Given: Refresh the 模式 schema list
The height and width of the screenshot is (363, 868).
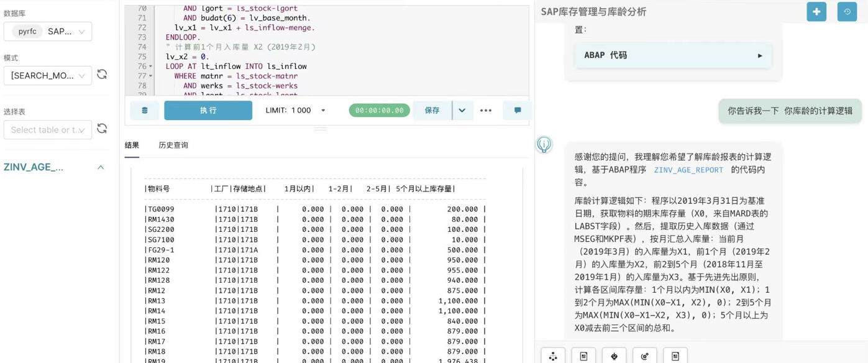Looking at the screenshot, I should (x=102, y=75).
